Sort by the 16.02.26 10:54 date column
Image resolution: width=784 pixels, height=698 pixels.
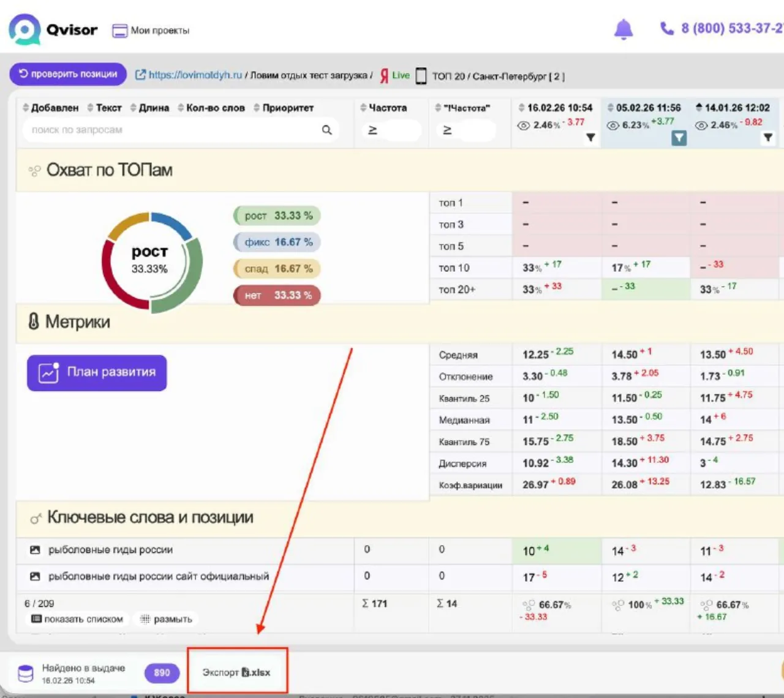[556, 108]
